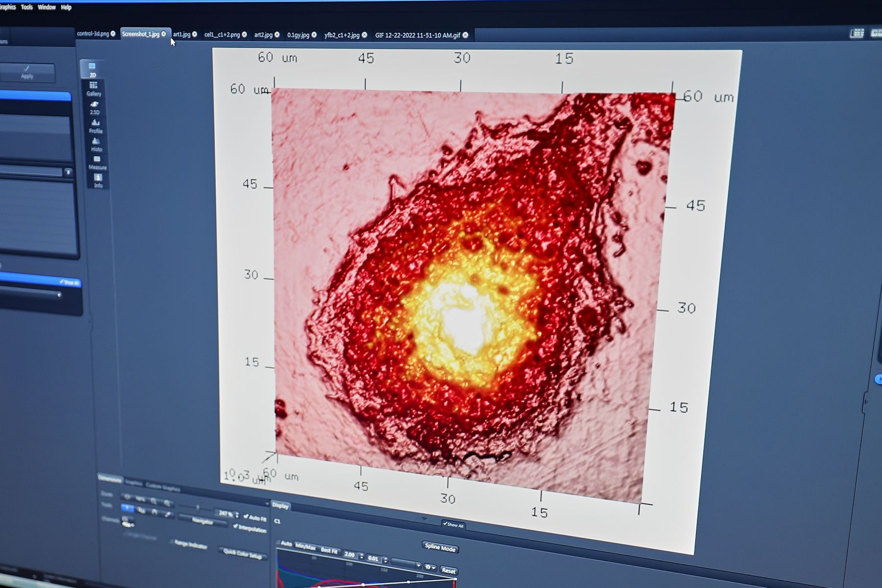Switch to the art2.jpg tab

(x=263, y=35)
